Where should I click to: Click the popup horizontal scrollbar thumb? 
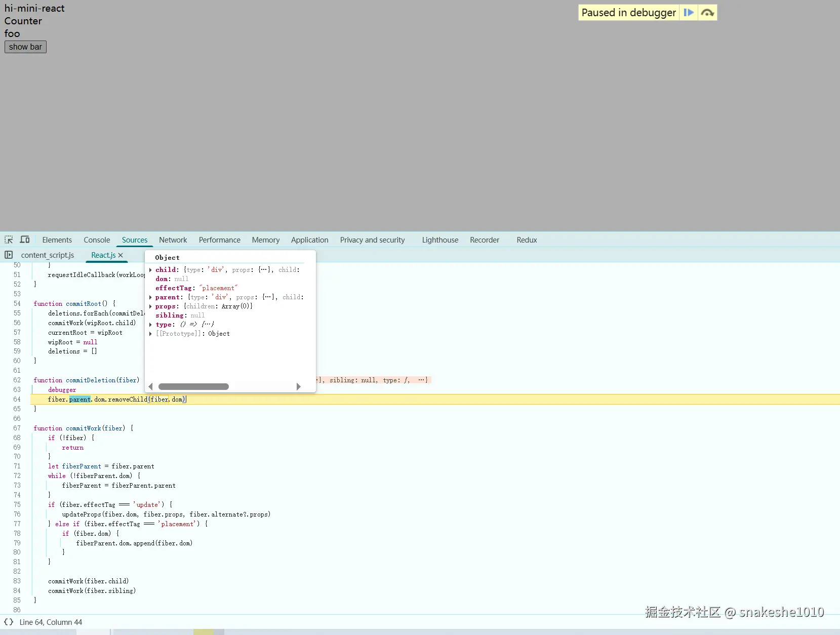[193, 387]
